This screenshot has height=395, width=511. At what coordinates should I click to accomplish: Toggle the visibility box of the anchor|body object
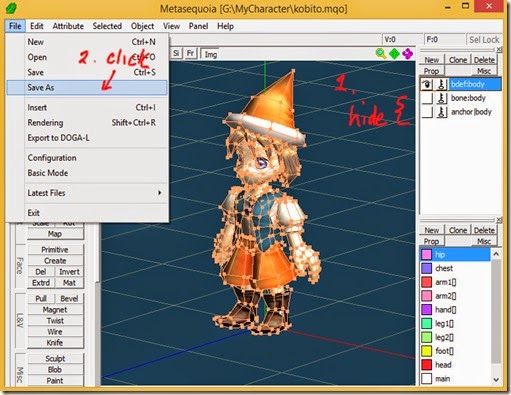coord(427,112)
